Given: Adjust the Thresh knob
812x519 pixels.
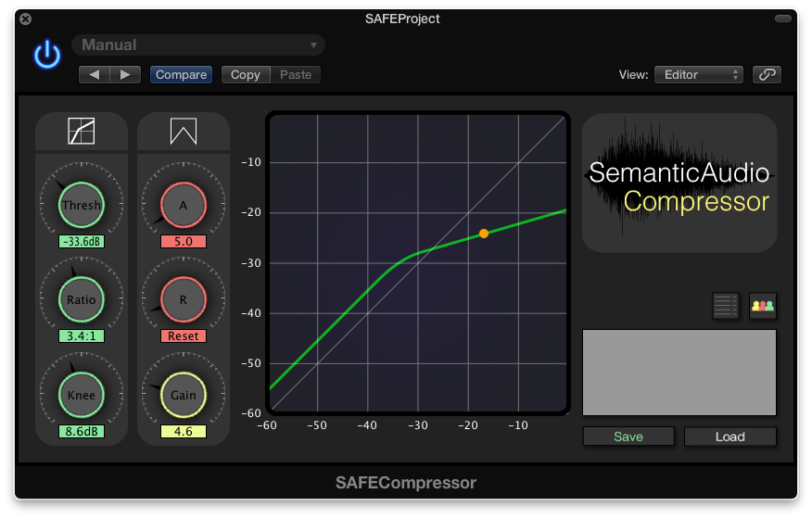Looking at the screenshot, I should coord(82,205).
